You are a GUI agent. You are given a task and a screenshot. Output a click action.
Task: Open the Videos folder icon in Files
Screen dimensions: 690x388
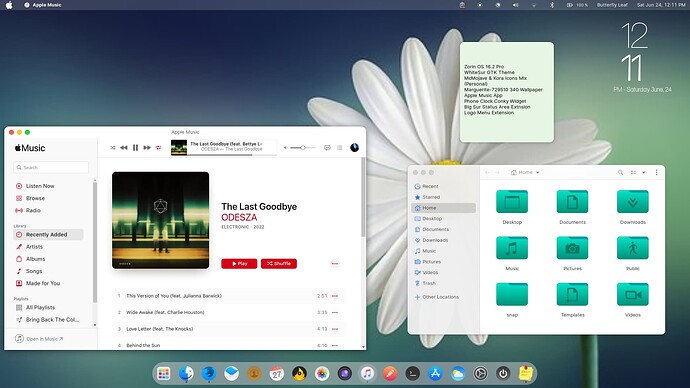[633, 294]
